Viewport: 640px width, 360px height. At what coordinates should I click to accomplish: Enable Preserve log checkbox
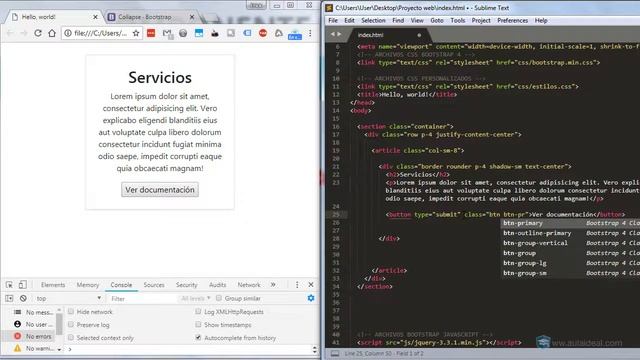point(71,324)
